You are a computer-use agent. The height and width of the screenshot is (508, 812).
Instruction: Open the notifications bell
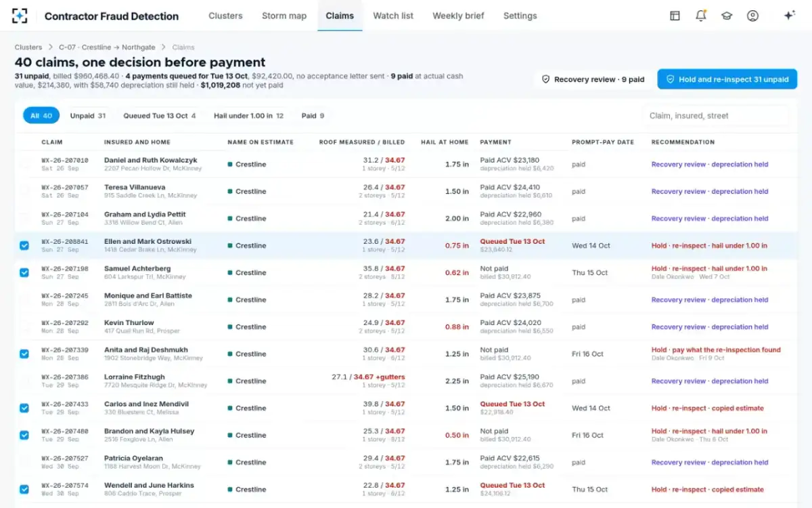coord(701,16)
